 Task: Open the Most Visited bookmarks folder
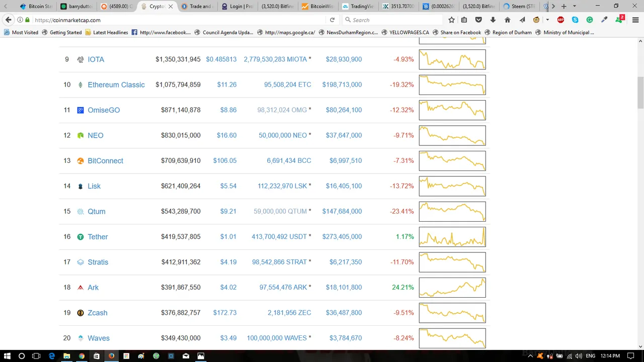[x=21, y=33]
